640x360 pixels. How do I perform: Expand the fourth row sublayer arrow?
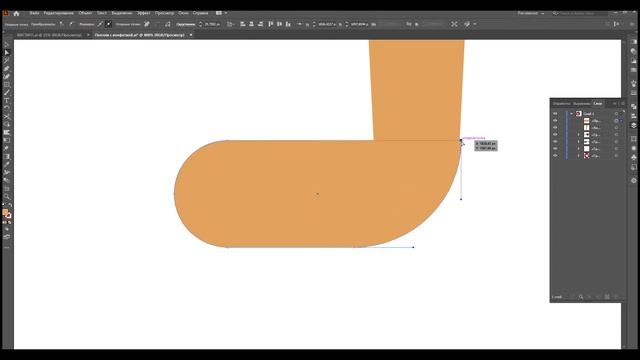tap(578, 134)
